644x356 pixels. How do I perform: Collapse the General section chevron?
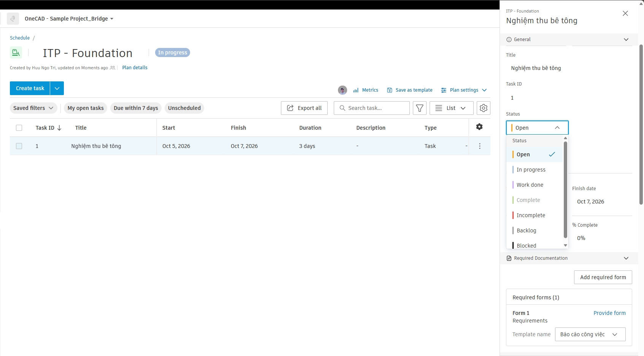(626, 40)
